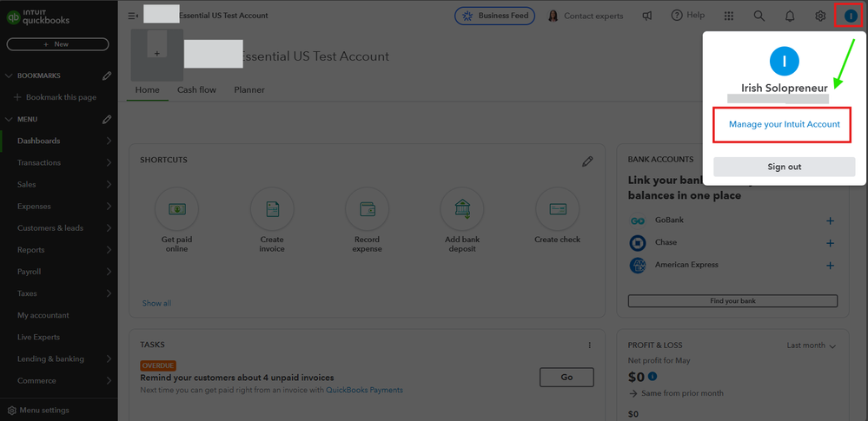Click the Go button for overdue task
Viewport: 868px width, 421px height.
[x=567, y=378]
